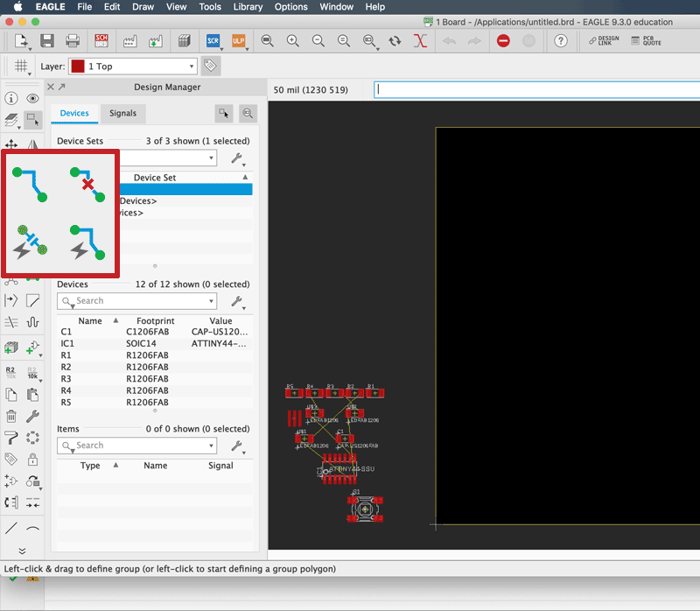Select the Attribute tag tool in left toolbar
The image size is (700, 611).
click(11, 460)
